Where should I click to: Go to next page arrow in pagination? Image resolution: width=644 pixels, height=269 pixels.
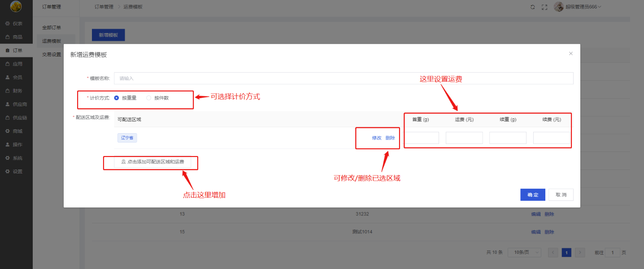click(x=580, y=252)
